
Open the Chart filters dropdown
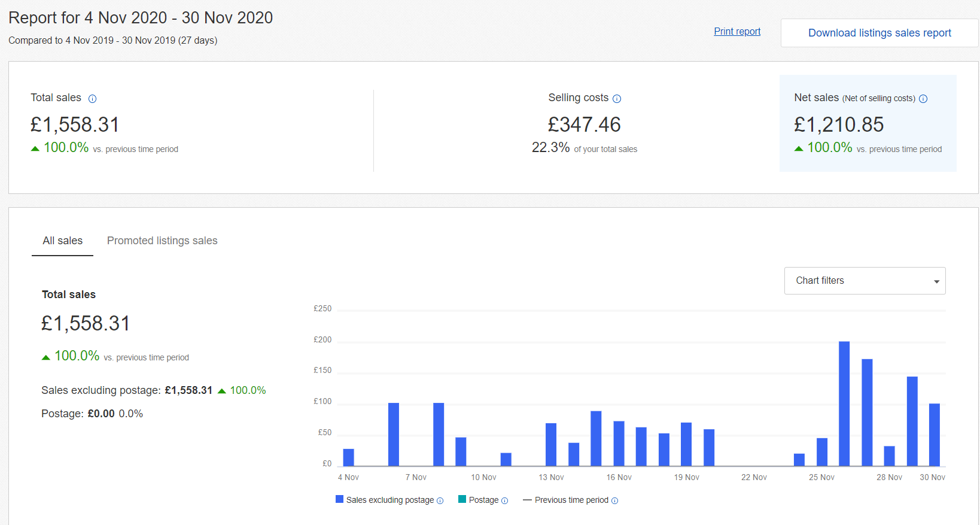coord(864,281)
